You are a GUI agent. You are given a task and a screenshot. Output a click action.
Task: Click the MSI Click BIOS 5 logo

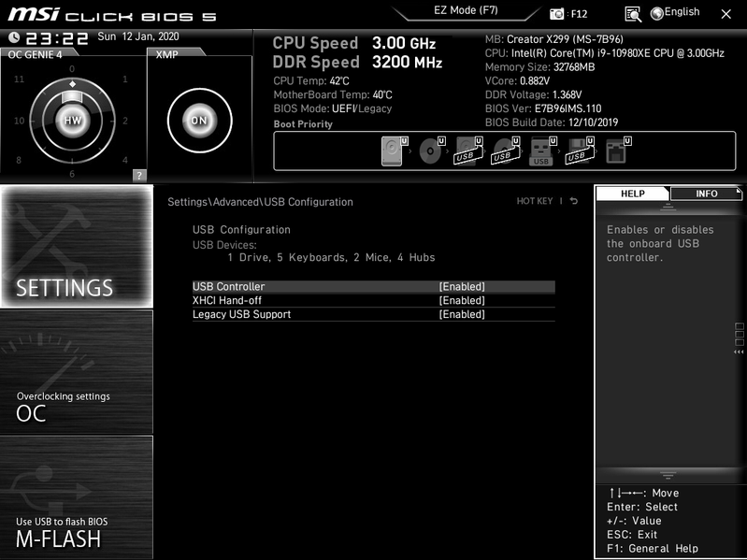pyautogui.click(x=112, y=15)
